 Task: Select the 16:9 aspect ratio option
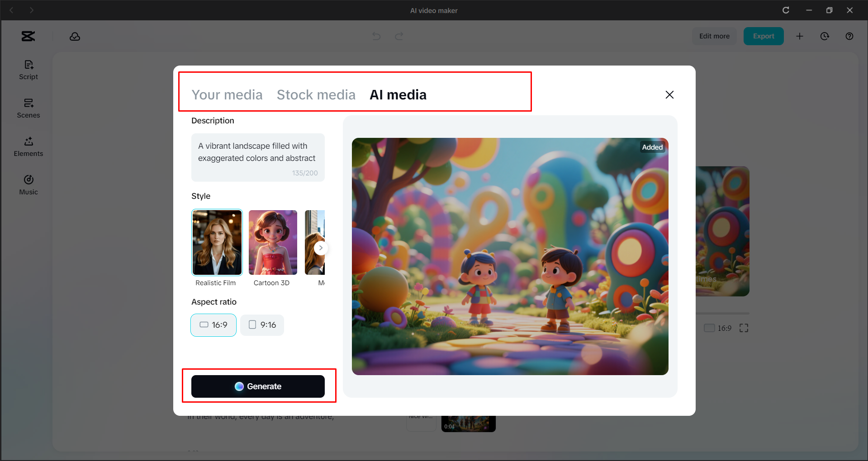[x=213, y=325]
